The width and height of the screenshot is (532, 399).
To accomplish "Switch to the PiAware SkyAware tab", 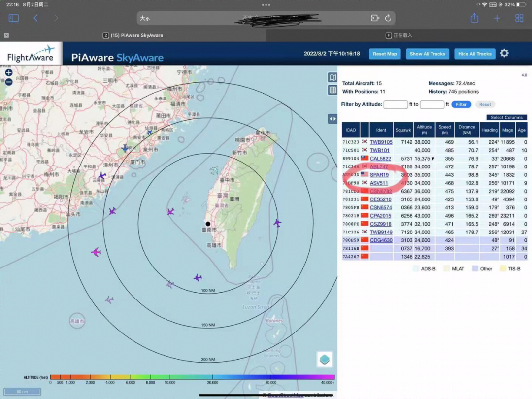I will point(133,35).
